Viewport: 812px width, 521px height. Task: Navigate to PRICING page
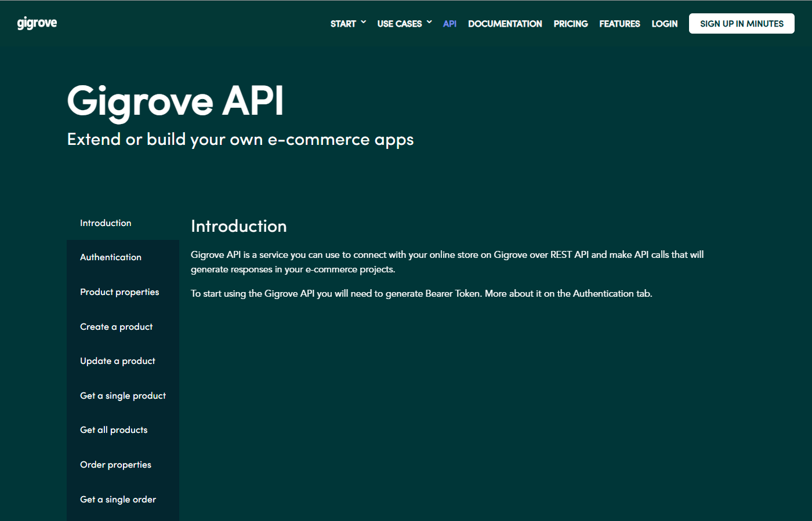tap(571, 24)
